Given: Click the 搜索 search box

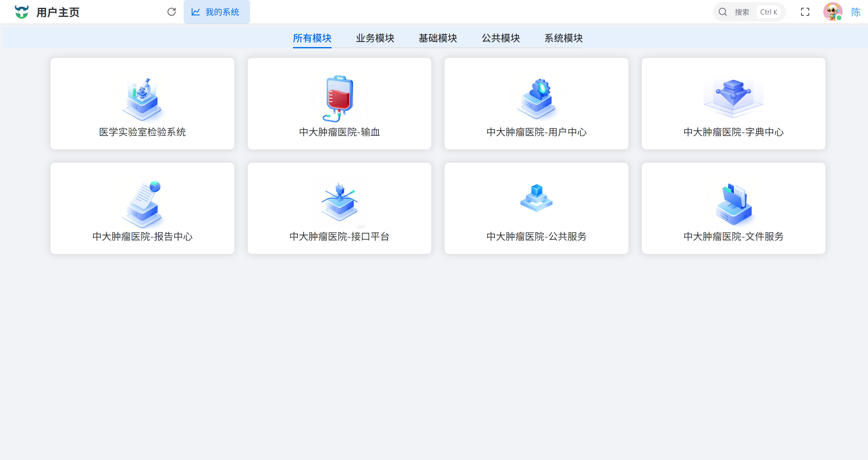Looking at the screenshot, I should coord(749,12).
